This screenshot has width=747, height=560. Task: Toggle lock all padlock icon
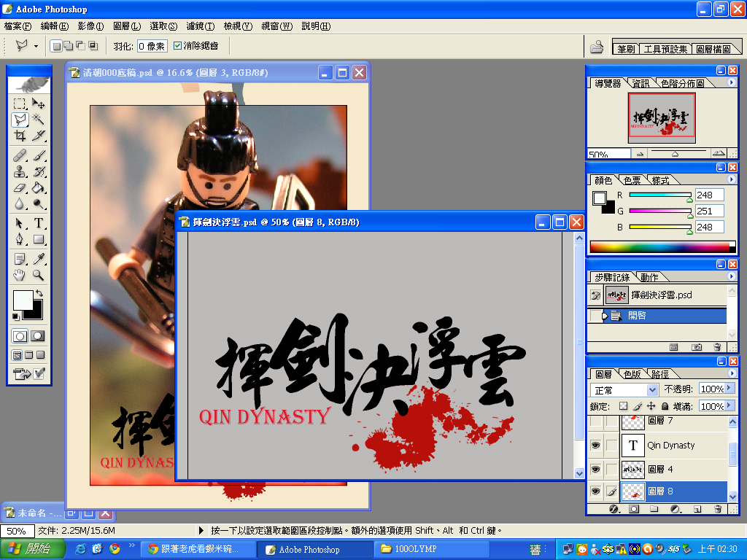(665, 406)
